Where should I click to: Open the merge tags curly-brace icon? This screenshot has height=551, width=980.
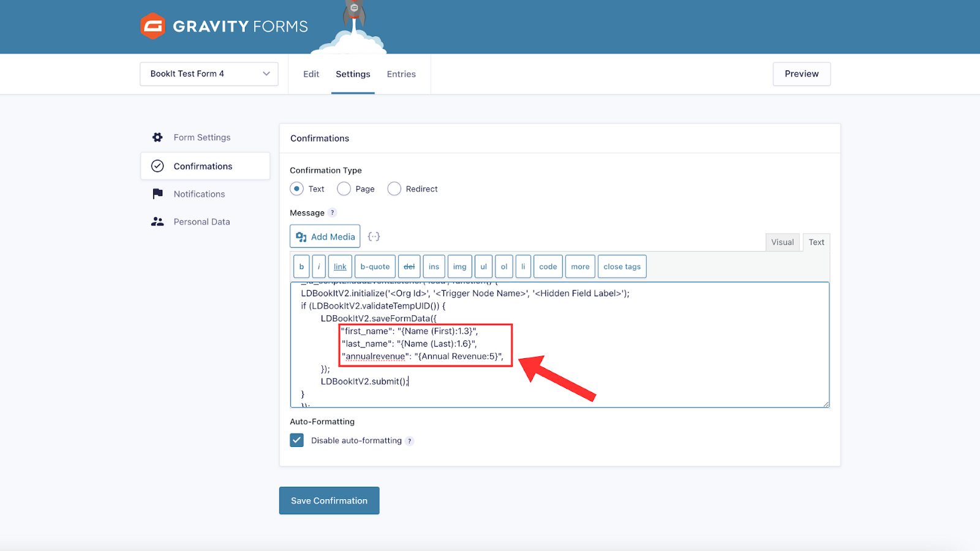pyautogui.click(x=374, y=236)
